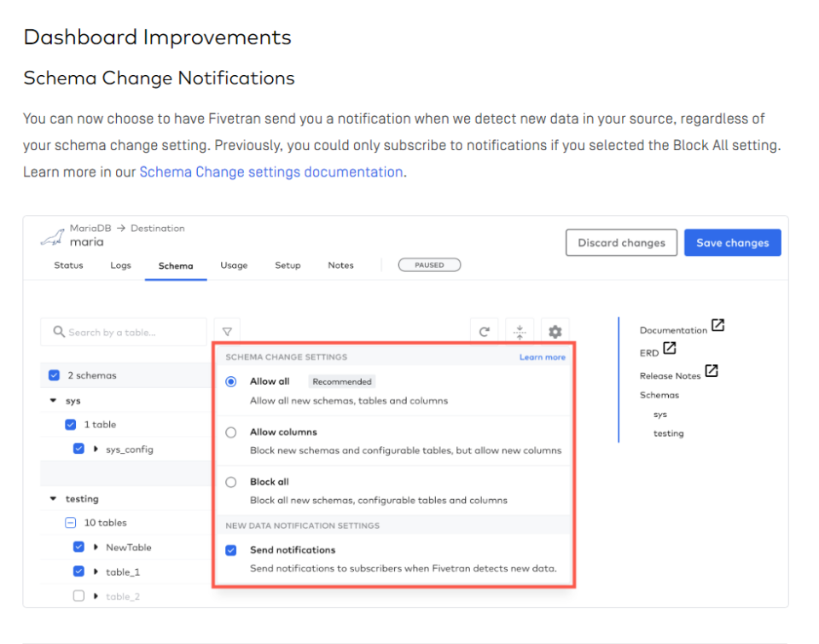Click the filter funnel icon
This screenshot has height=644, width=819.
pyautogui.click(x=227, y=332)
